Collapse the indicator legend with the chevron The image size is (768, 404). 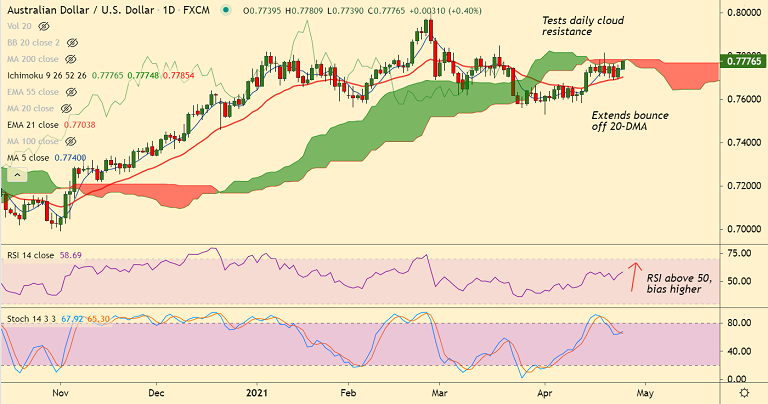[17, 175]
